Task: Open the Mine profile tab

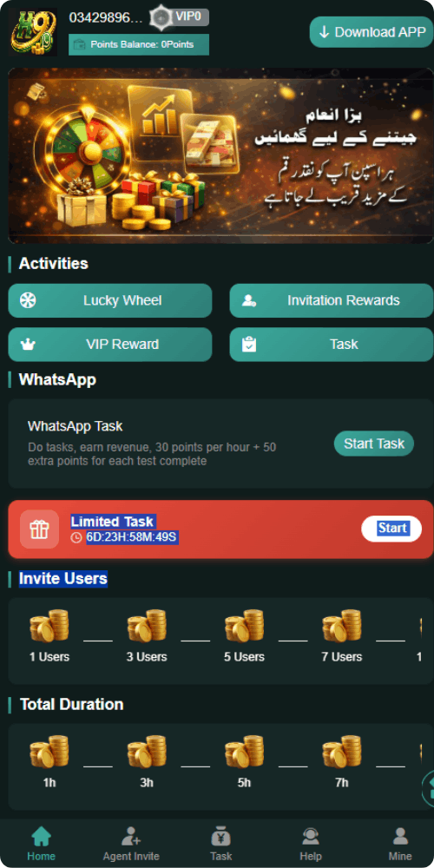Action: pyautogui.click(x=400, y=843)
